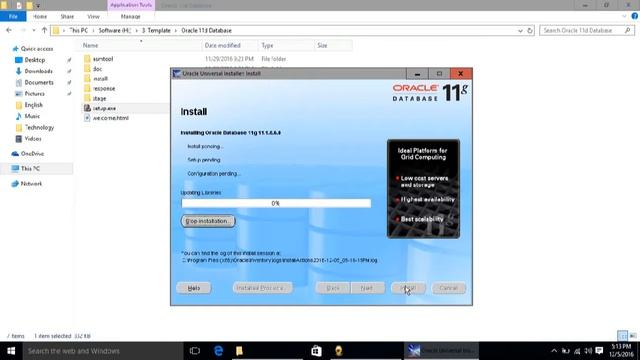Screen dimensions: 640x360
Task: Open Music in navigation pane
Action: click(x=32, y=116)
